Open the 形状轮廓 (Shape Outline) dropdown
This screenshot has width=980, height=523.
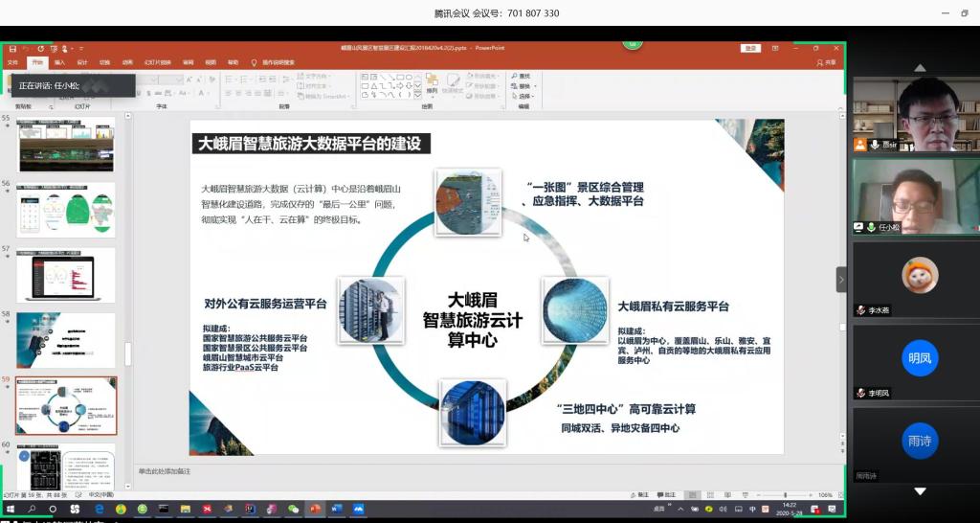(483, 85)
